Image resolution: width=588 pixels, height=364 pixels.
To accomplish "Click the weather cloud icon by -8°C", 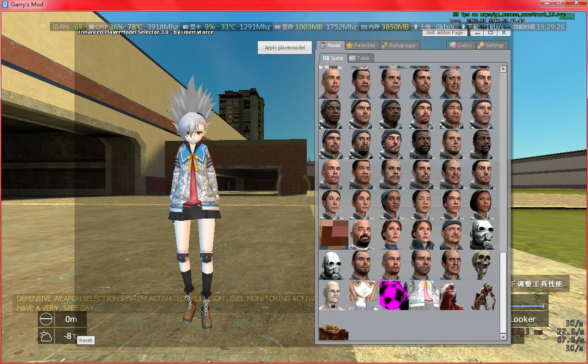I will point(46,337).
